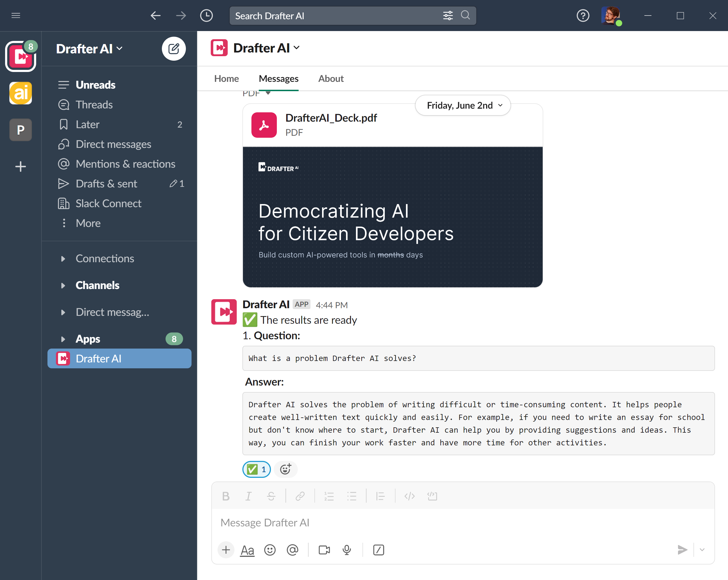The width and height of the screenshot is (728, 580).
Task: Open the help question mark icon
Action: coord(583,16)
